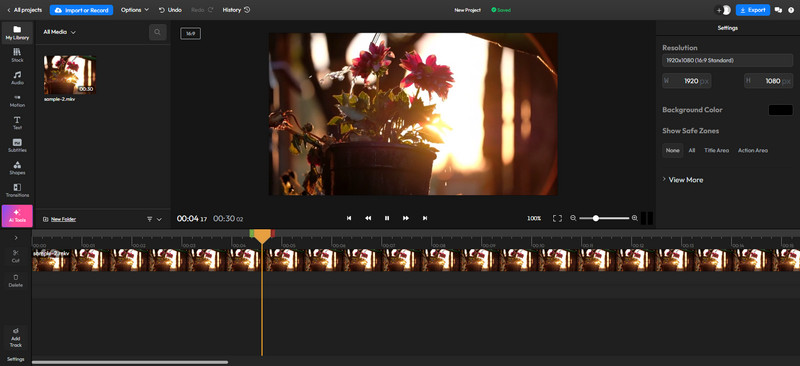This screenshot has height=366, width=800.
Task: Select the sample-2.mkv clip on timeline
Action: coord(416,260)
